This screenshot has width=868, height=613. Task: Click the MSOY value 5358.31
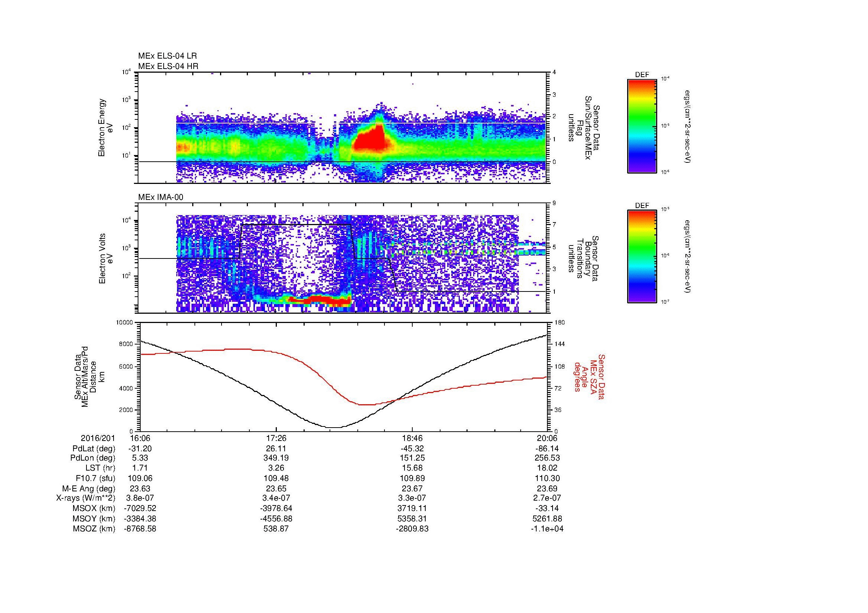[412, 518]
